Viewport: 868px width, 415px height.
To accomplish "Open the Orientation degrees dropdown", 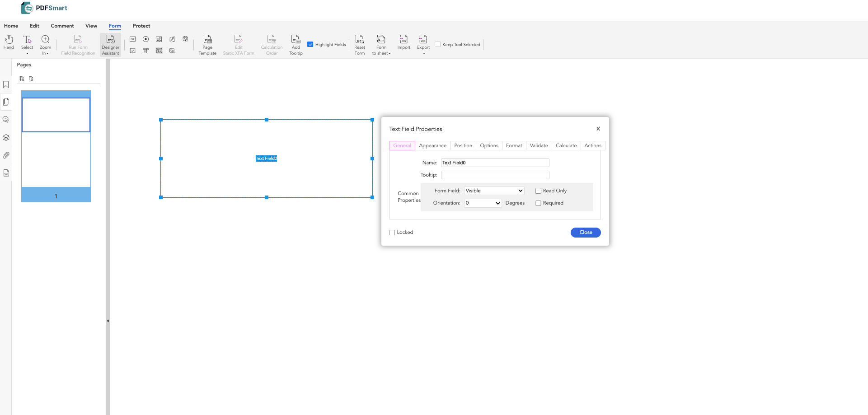I will pyautogui.click(x=483, y=203).
